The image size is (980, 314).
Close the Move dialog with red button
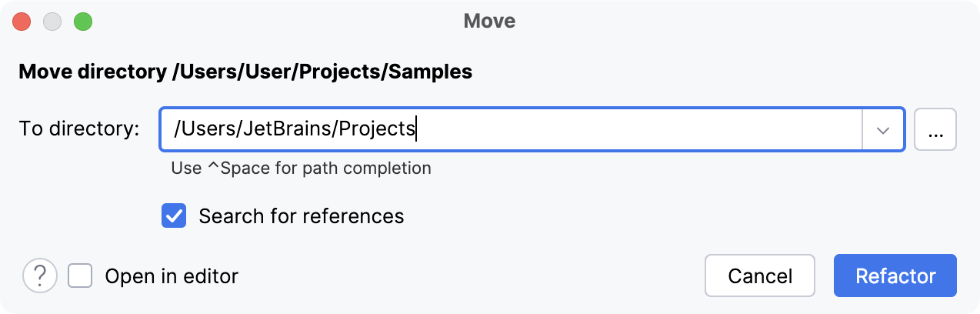click(x=22, y=22)
